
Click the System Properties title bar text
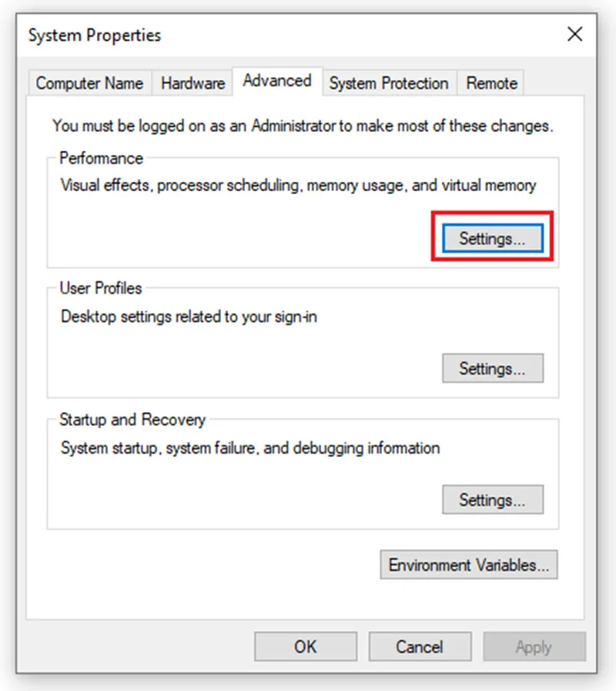95,35
